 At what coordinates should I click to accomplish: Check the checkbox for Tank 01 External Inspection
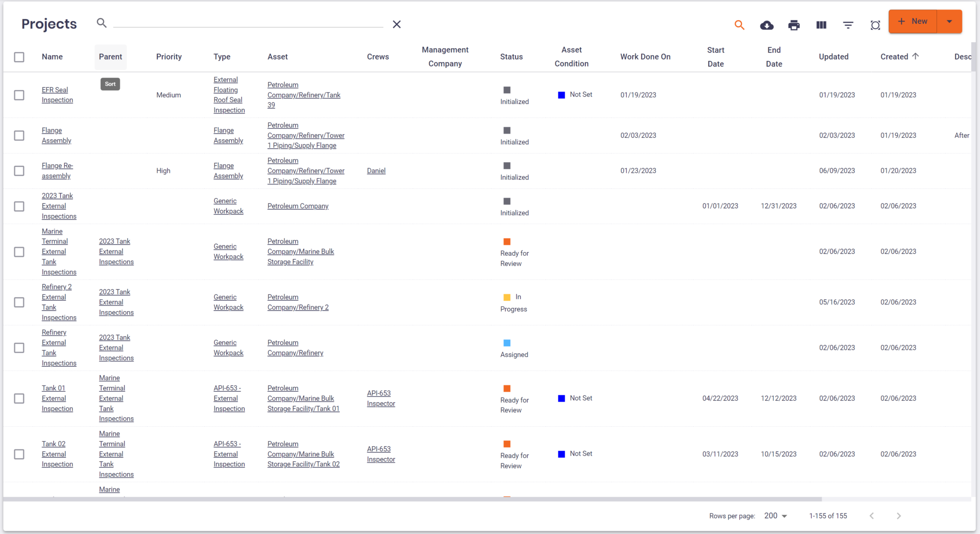coord(19,398)
